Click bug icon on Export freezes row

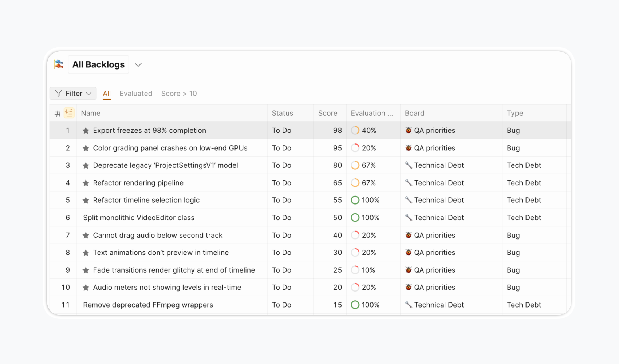[409, 130]
